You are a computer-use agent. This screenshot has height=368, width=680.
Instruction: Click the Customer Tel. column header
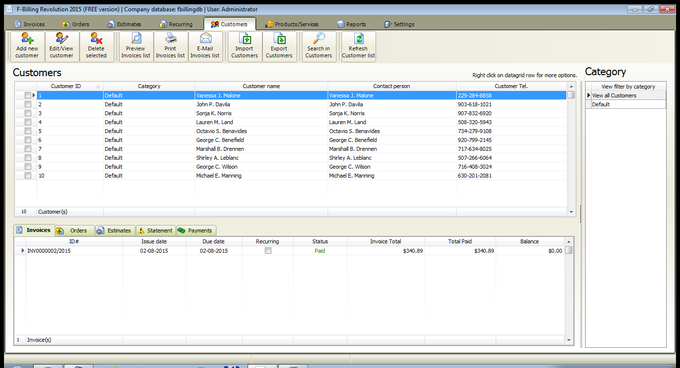pos(511,86)
